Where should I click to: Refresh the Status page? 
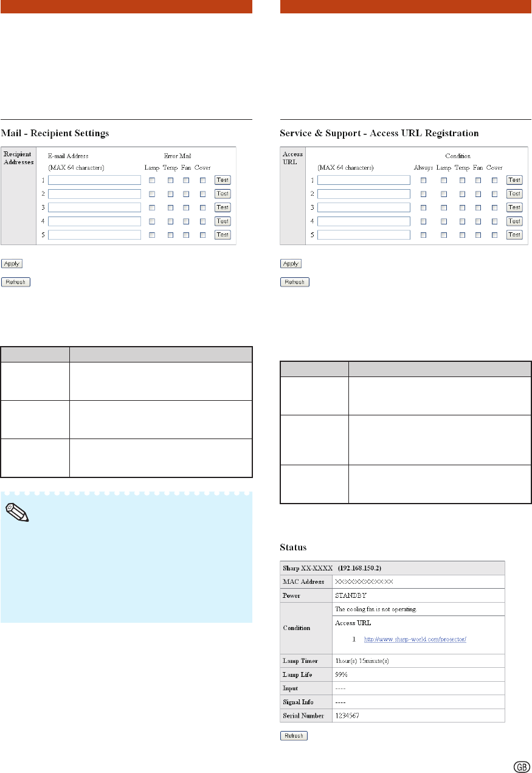click(294, 736)
